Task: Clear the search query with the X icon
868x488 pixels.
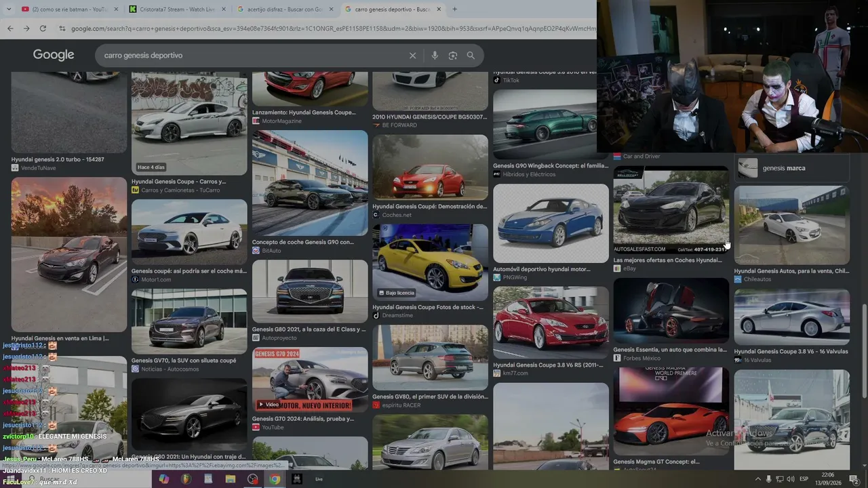Action: (412, 56)
